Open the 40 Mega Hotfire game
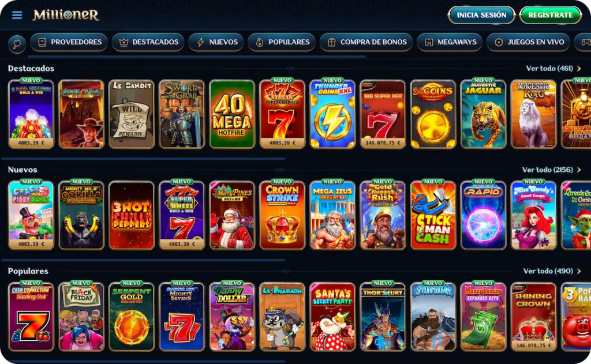Screen dimensions: 591x364 coord(232,114)
